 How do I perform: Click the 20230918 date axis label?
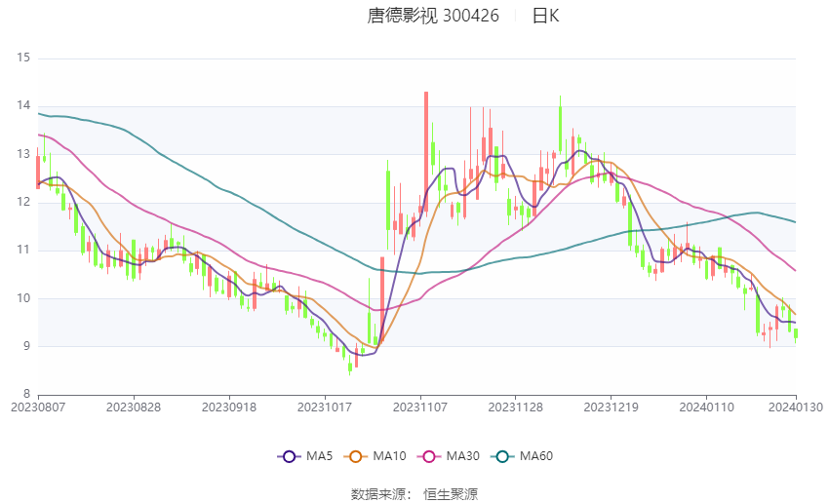229,407
